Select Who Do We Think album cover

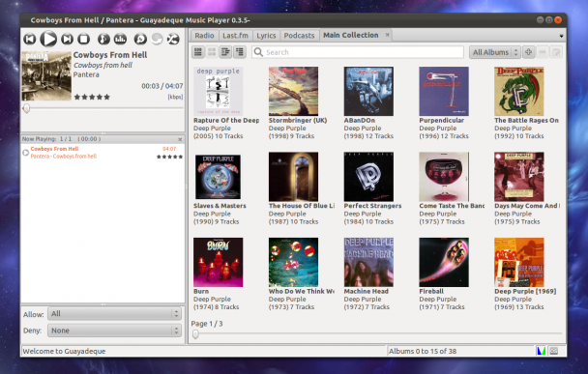tap(293, 262)
